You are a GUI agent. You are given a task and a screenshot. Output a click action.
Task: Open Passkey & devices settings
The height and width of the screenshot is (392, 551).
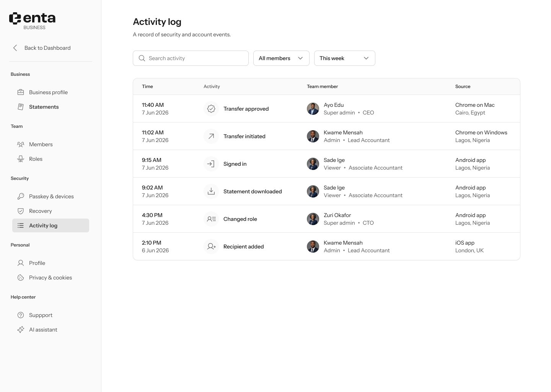(51, 196)
